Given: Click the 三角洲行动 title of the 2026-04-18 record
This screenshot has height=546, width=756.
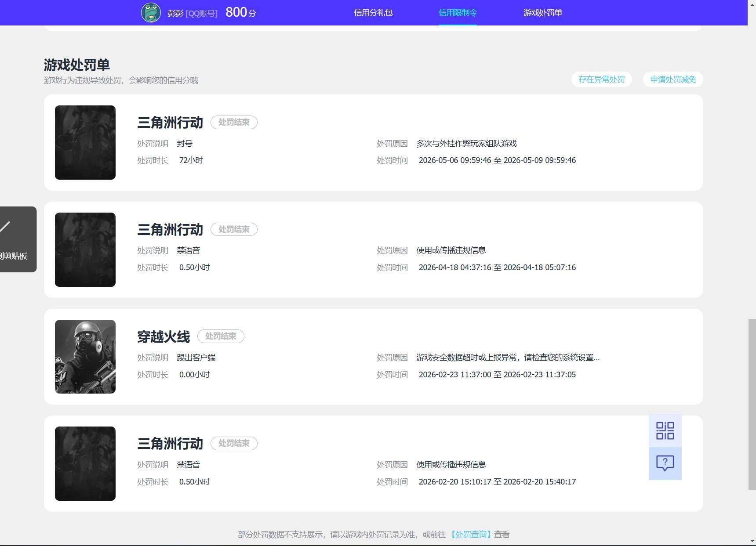Looking at the screenshot, I should pyautogui.click(x=170, y=229).
